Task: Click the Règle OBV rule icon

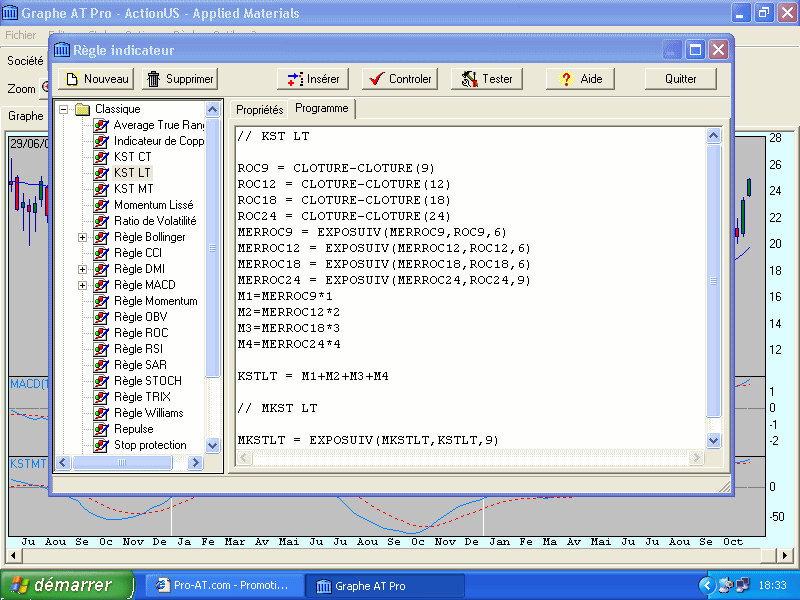Action: (x=101, y=317)
